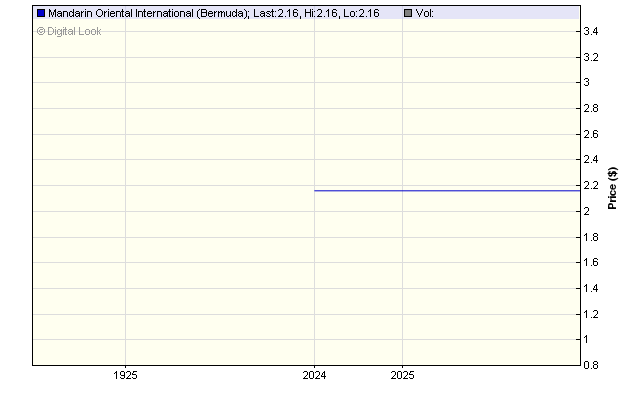Click the 1.8 price axis label
Screen dimensions: 640x401
pos(591,237)
